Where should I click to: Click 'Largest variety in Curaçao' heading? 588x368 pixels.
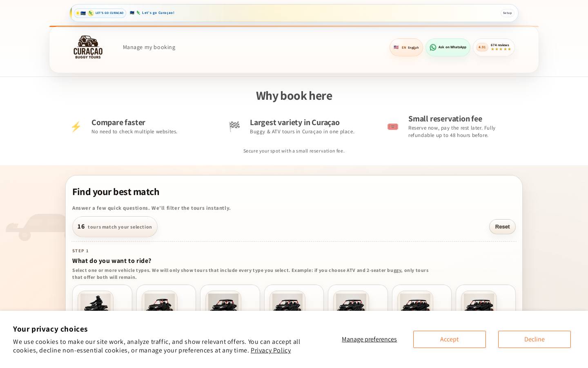point(295,122)
